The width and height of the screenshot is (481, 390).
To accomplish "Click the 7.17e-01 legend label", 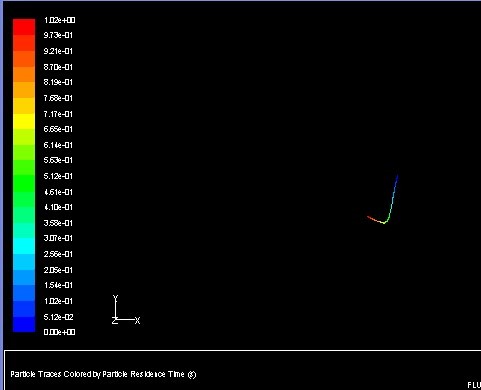I will click(x=58, y=114).
